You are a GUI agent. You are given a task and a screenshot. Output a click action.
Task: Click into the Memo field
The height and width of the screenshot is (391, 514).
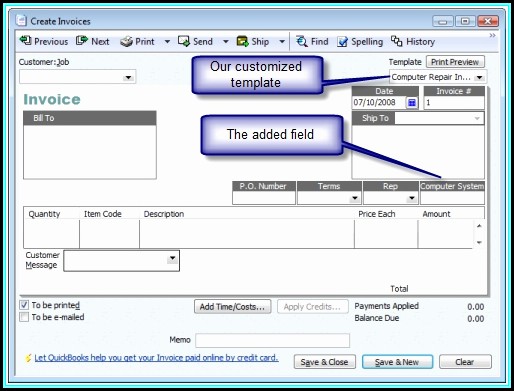click(272, 340)
